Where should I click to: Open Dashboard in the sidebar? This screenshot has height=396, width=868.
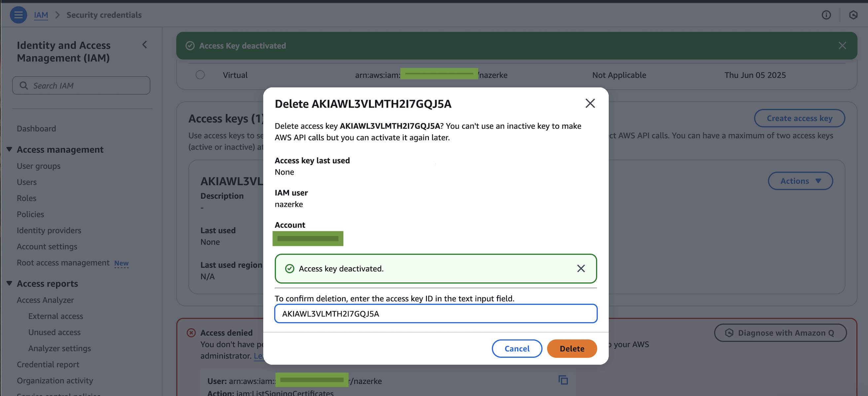pyautogui.click(x=36, y=129)
